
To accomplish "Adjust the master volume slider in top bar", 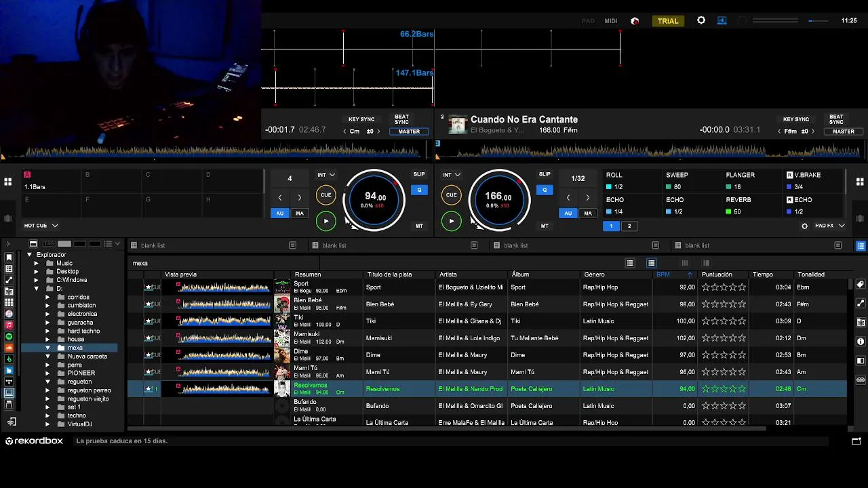I will click(818, 21).
